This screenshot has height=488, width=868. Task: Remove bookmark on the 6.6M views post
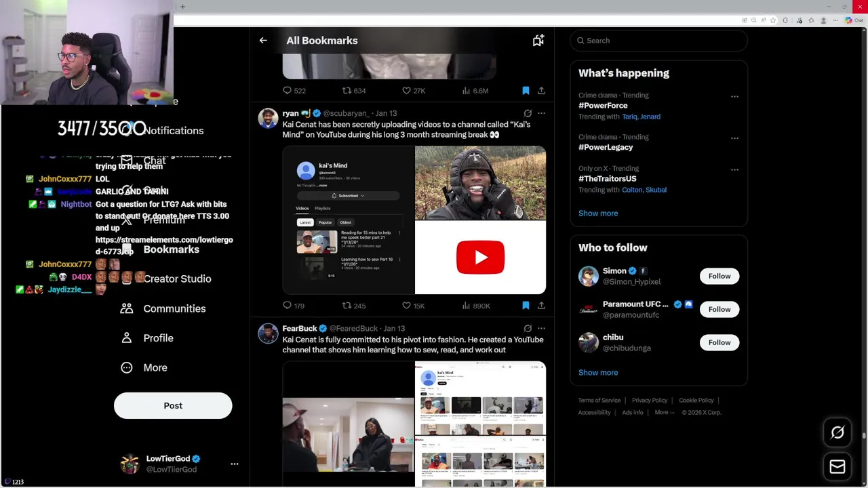[x=526, y=90]
